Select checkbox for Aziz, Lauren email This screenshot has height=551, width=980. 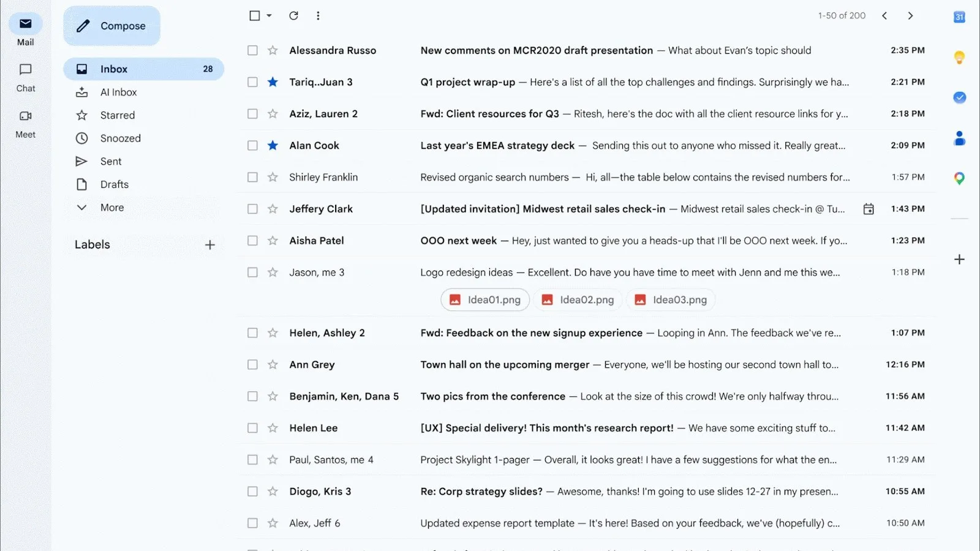tap(252, 114)
